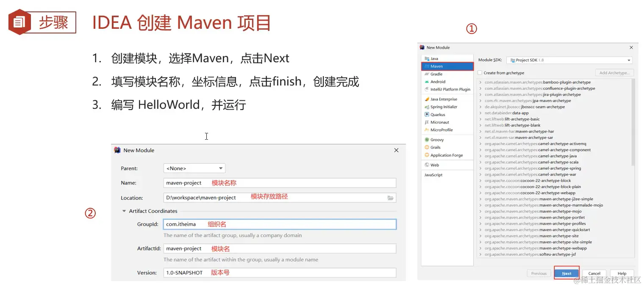Collapse the Artifact Coordinates section
The image size is (644, 287).
pyautogui.click(x=124, y=211)
